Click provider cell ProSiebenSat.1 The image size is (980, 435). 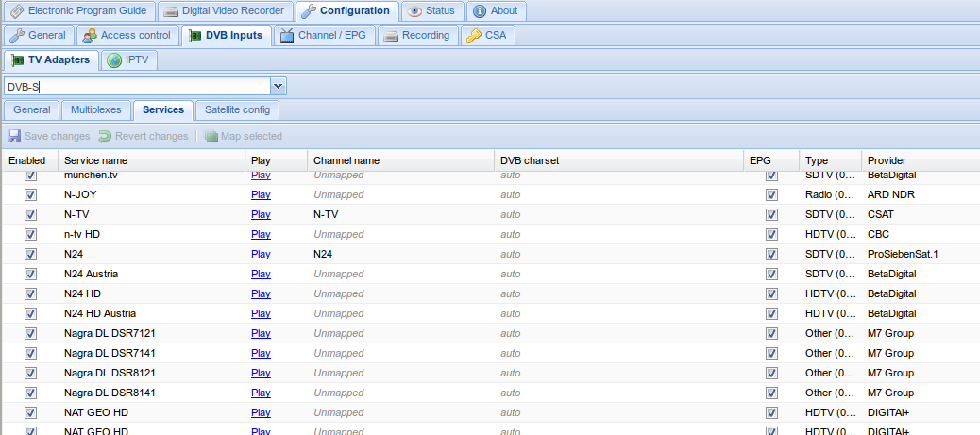[903, 255]
